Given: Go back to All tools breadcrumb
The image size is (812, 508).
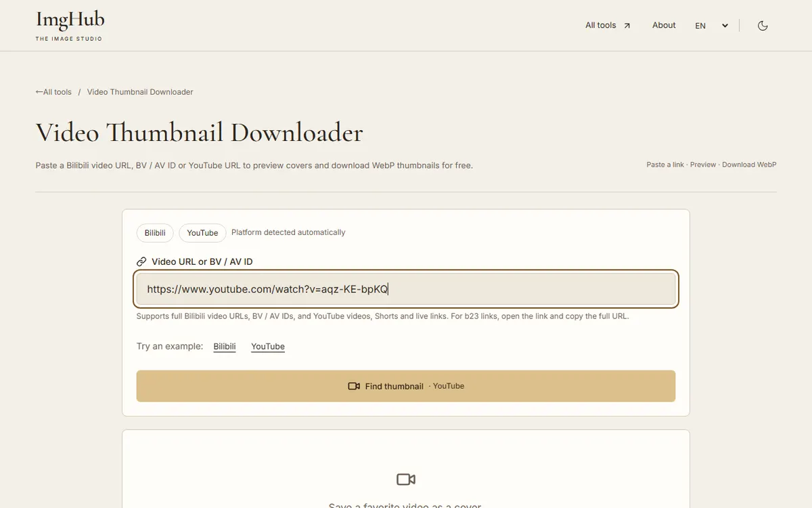Looking at the screenshot, I should [53, 92].
